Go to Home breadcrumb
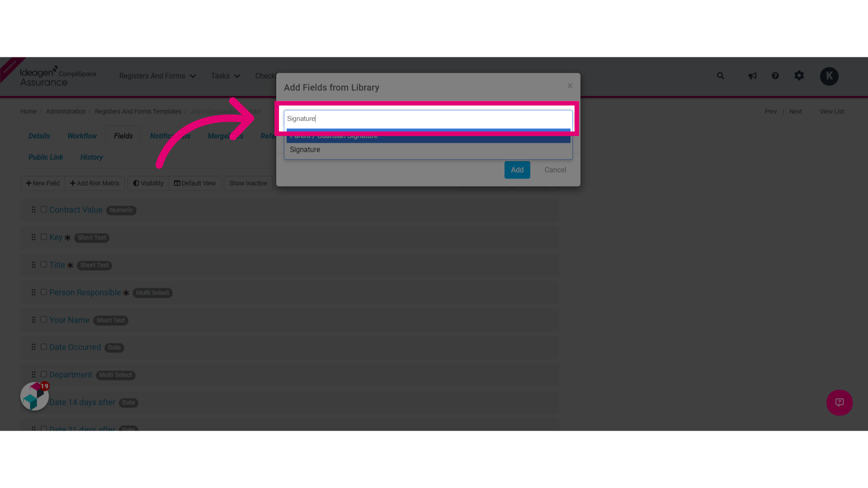This screenshot has width=868, height=488. pos(28,112)
